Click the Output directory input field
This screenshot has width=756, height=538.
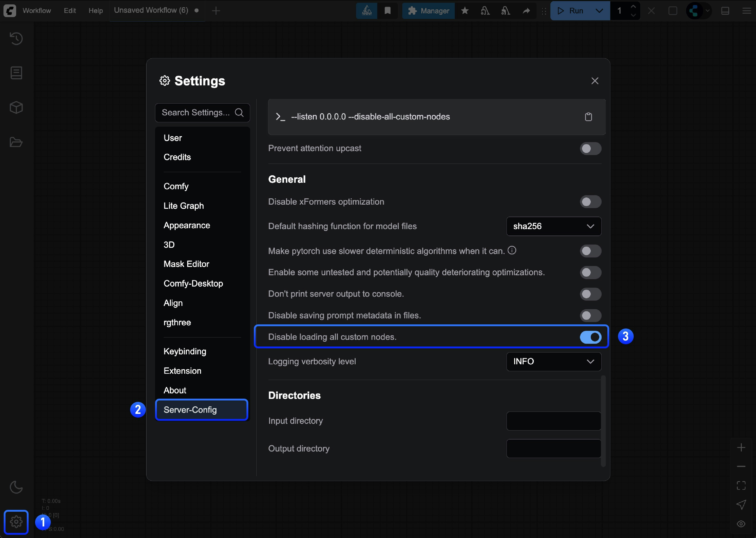(x=553, y=448)
